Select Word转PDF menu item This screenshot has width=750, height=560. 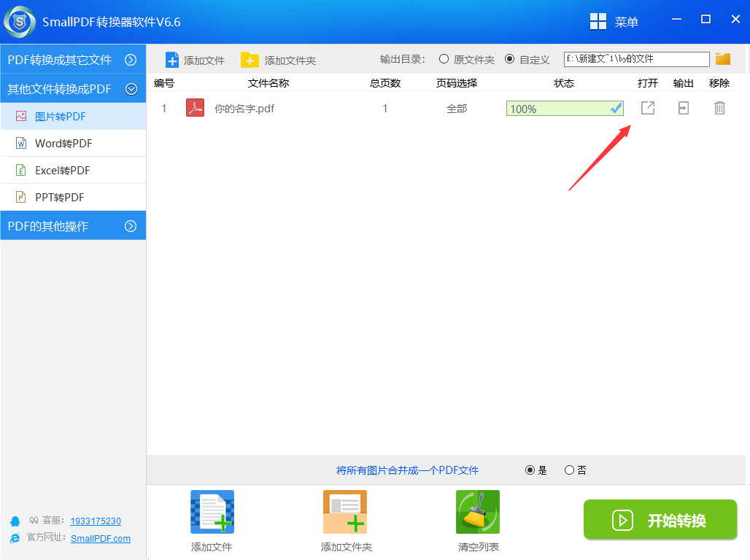73,143
